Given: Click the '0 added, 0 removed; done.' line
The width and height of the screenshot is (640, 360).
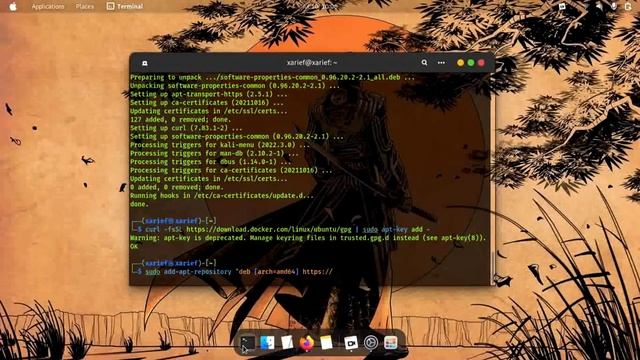Looking at the screenshot, I should pos(177,187).
